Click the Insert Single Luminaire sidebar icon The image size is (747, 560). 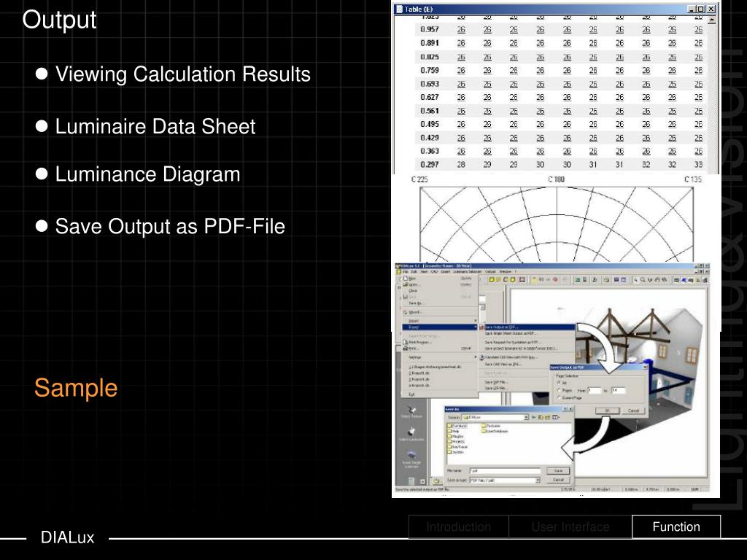[411, 457]
